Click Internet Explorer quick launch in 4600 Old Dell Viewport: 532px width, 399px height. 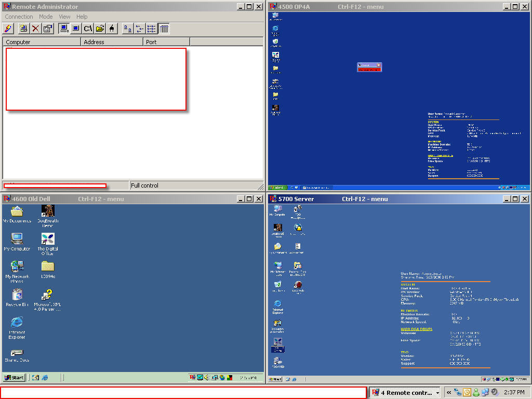point(45,377)
